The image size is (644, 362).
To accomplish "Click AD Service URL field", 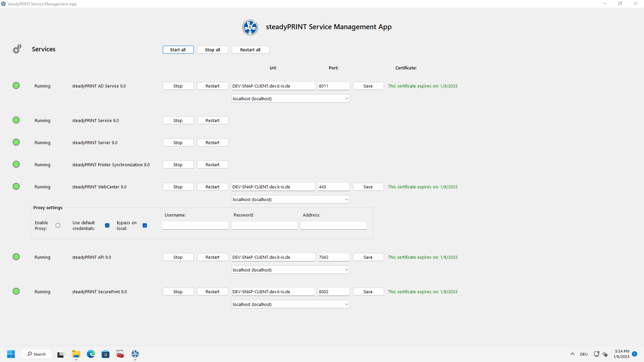I will pos(273,86).
